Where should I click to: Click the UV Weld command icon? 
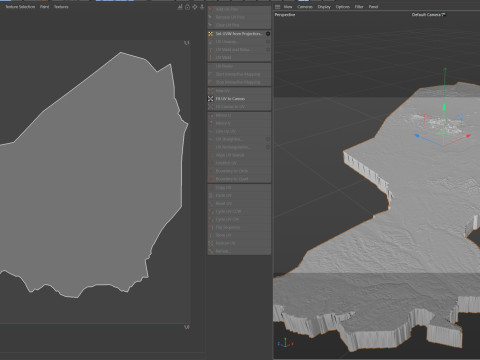pos(210,58)
